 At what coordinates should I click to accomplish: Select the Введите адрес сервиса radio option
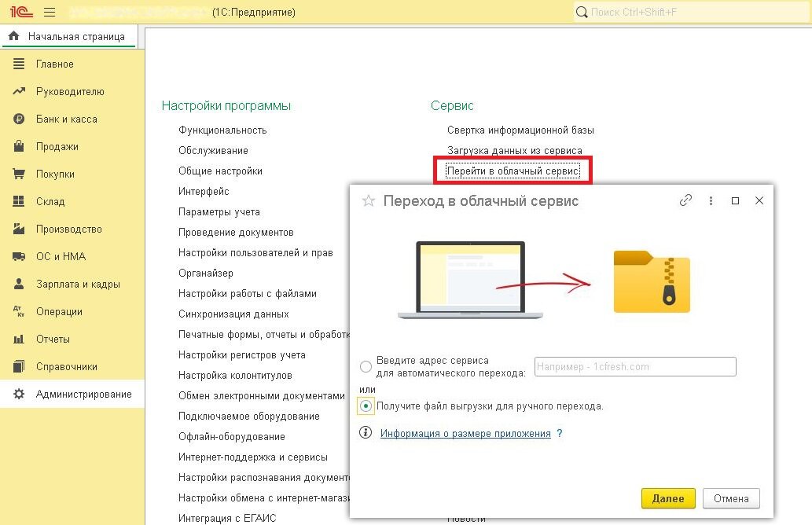366,366
